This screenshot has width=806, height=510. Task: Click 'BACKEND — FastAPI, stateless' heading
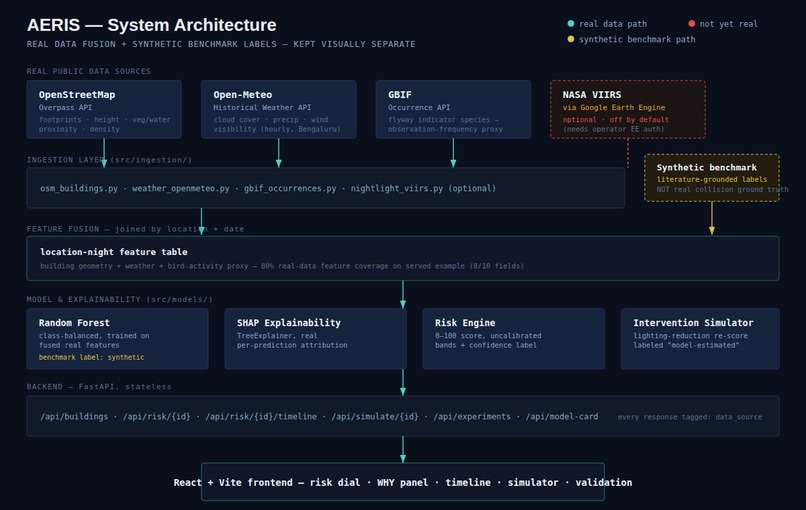coord(99,387)
